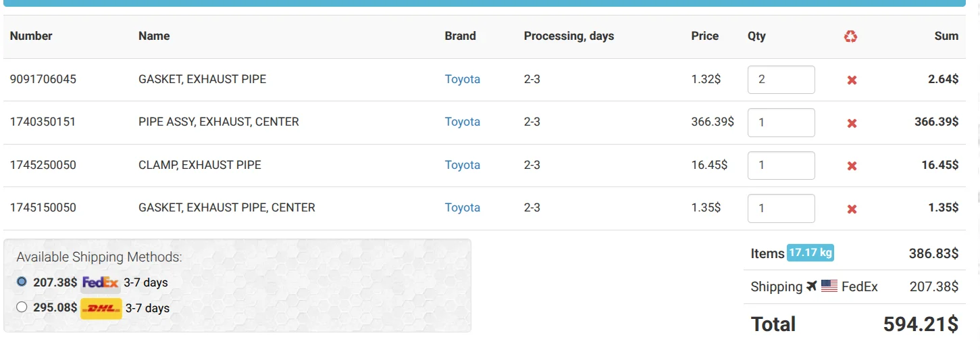Screen dimensions: 980x350
Task: Click the US flag icon in totals
Action: (829, 286)
